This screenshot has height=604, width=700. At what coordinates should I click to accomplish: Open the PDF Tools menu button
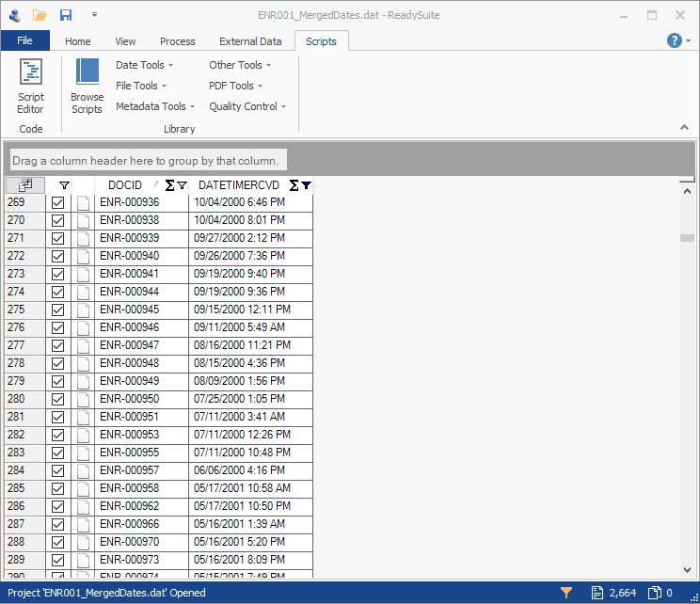235,86
